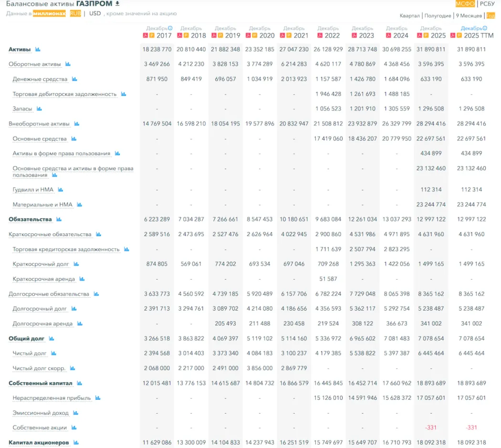Open chart for Краткосрочная аренда
Viewport: 501px width, 448px height.
click(x=82, y=279)
